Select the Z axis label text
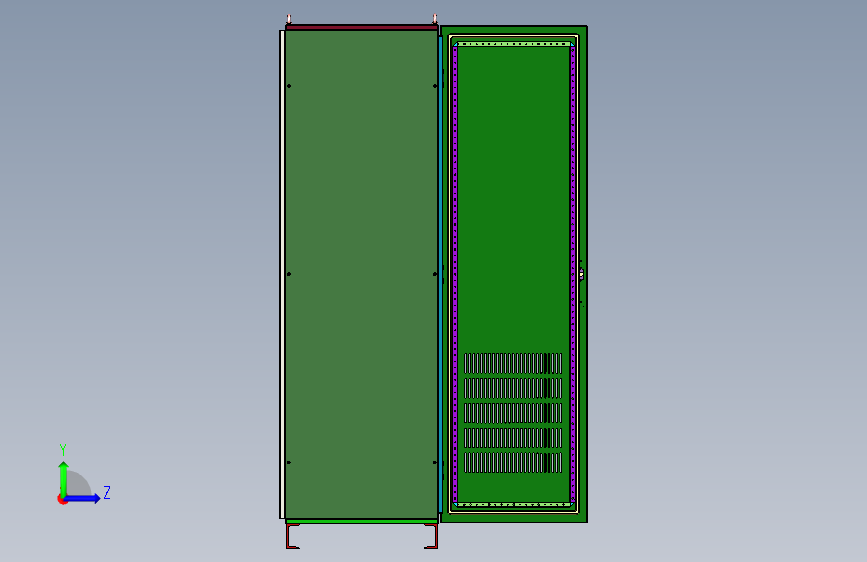 pyautogui.click(x=107, y=492)
